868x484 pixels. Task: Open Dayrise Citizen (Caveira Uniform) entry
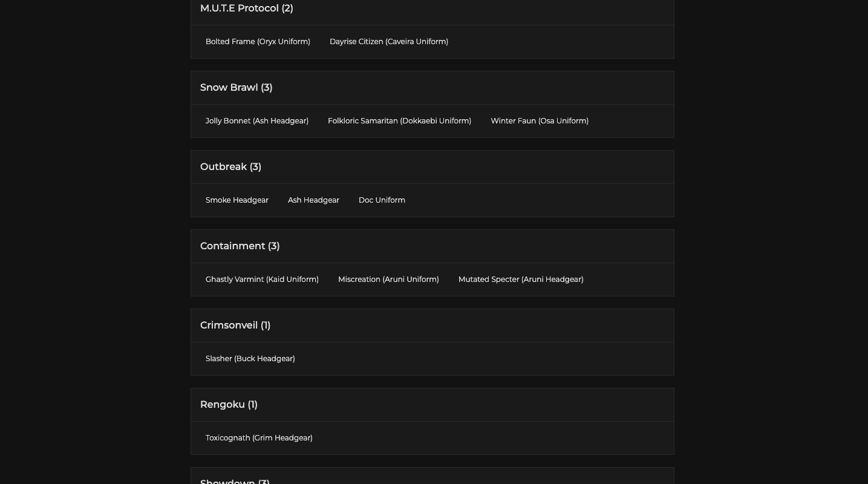click(389, 42)
